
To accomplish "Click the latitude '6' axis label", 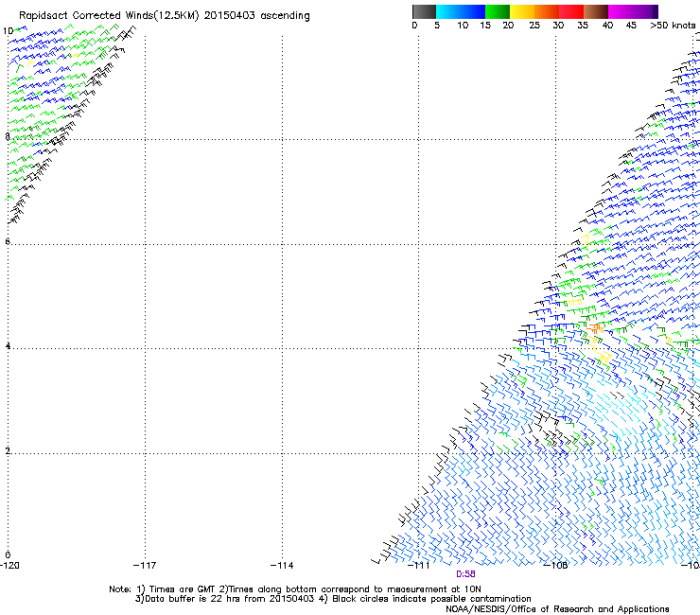I will pos(8,241).
